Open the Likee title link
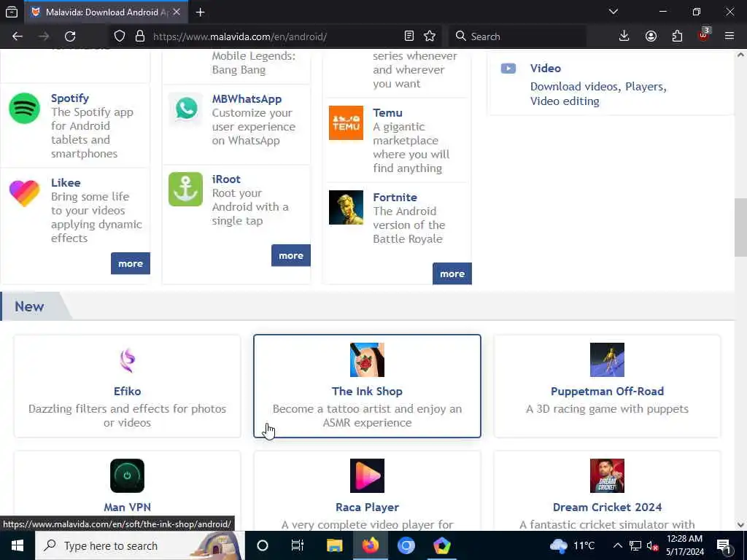 66,183
